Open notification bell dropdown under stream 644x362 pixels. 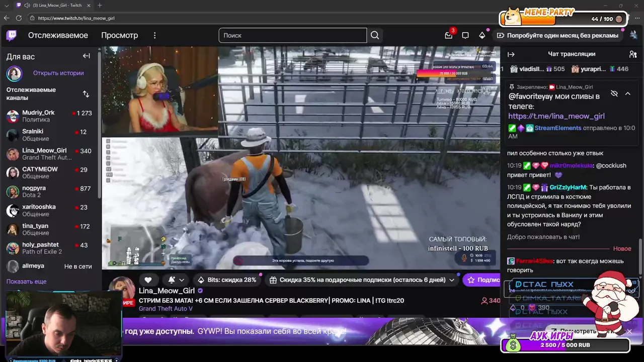click(x=176, y=280)
